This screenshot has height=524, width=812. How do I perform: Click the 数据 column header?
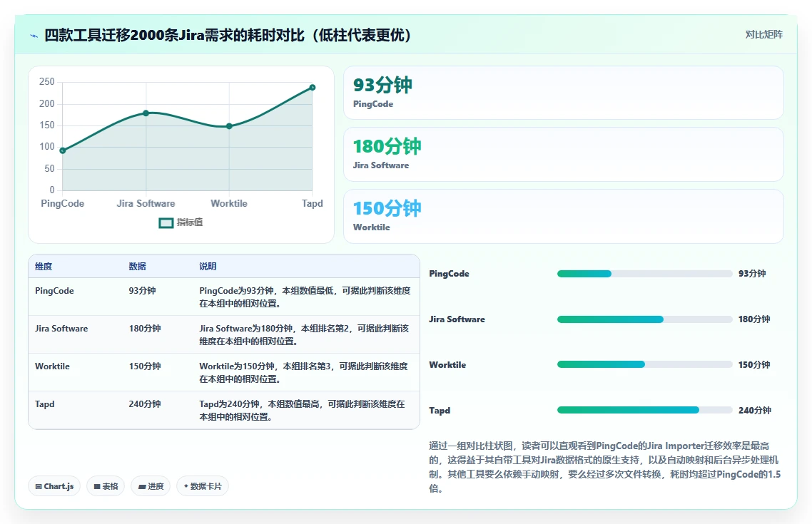tap(137, 267)
